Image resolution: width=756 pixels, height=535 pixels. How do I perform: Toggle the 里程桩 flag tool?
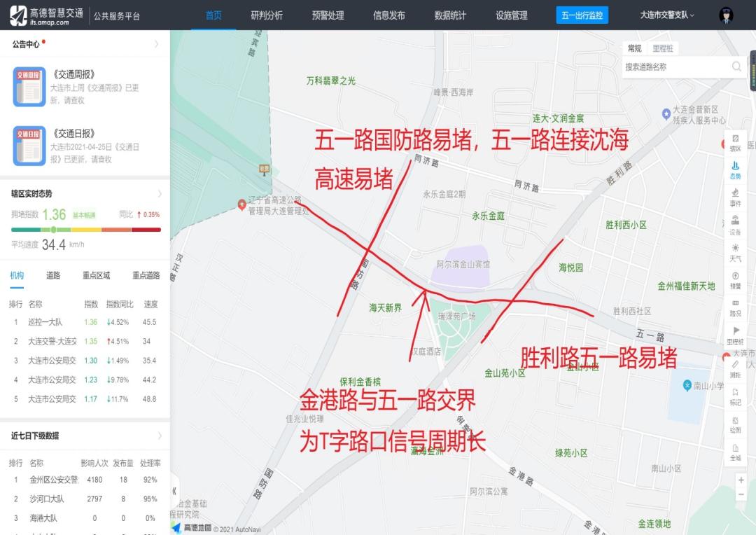coord(735,335)
